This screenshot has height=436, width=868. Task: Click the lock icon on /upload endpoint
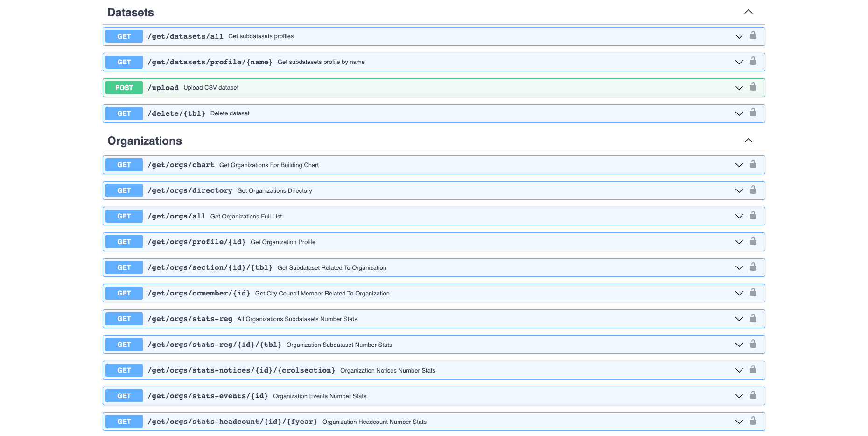click(753, 87)
